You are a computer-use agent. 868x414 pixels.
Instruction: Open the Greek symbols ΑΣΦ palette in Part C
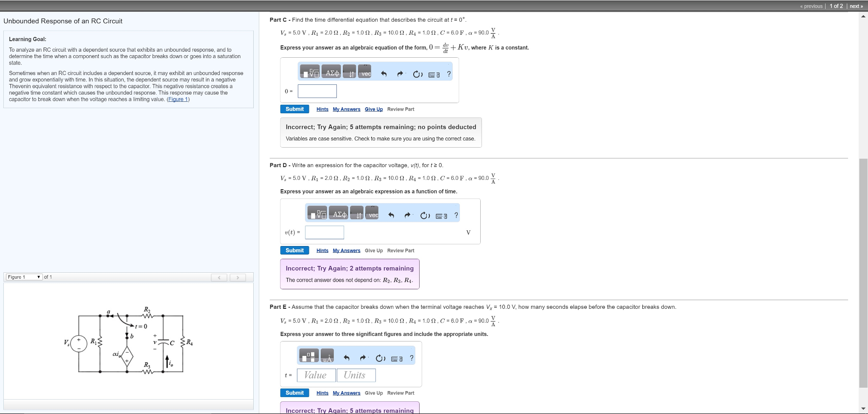[332, 72]
